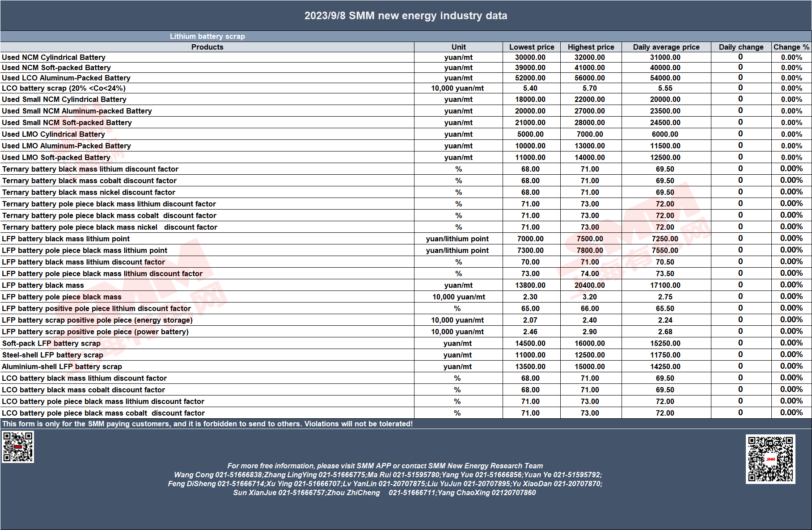
Task: Click Soft-pack LFP battery scrap product name
Action: (x=51, y=343)
